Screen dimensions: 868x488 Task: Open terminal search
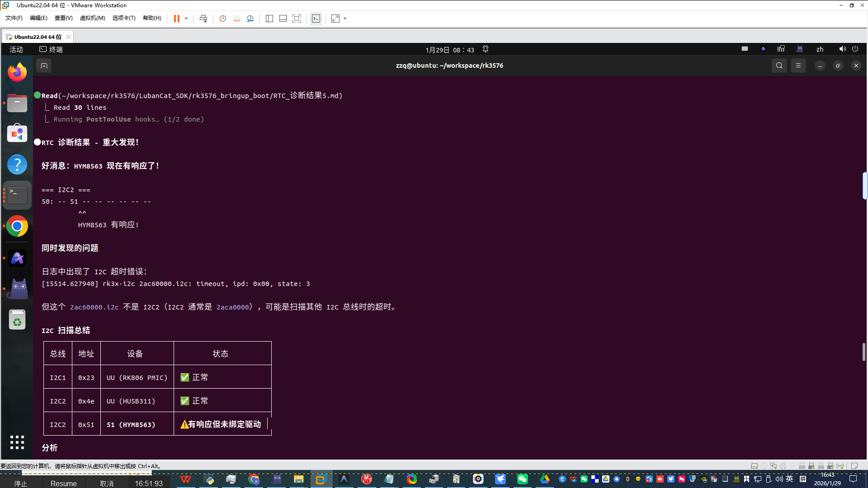(779, 66)
